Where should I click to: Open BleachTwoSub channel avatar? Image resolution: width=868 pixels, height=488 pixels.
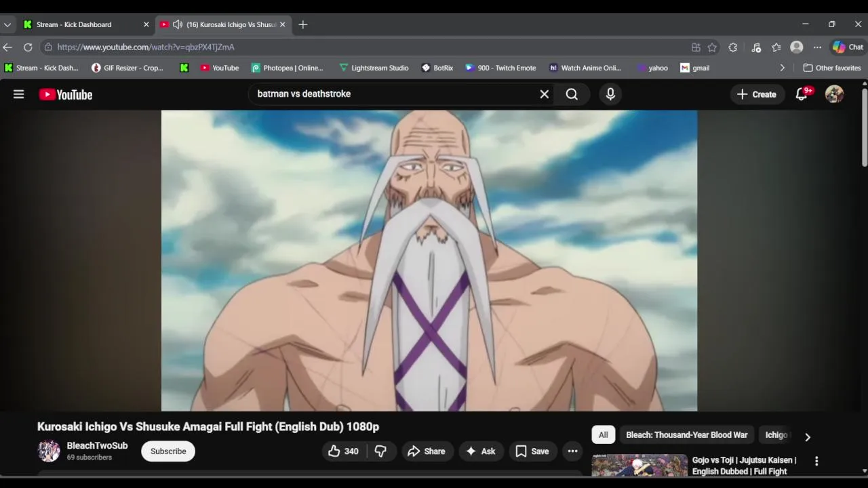pos(49,451)
